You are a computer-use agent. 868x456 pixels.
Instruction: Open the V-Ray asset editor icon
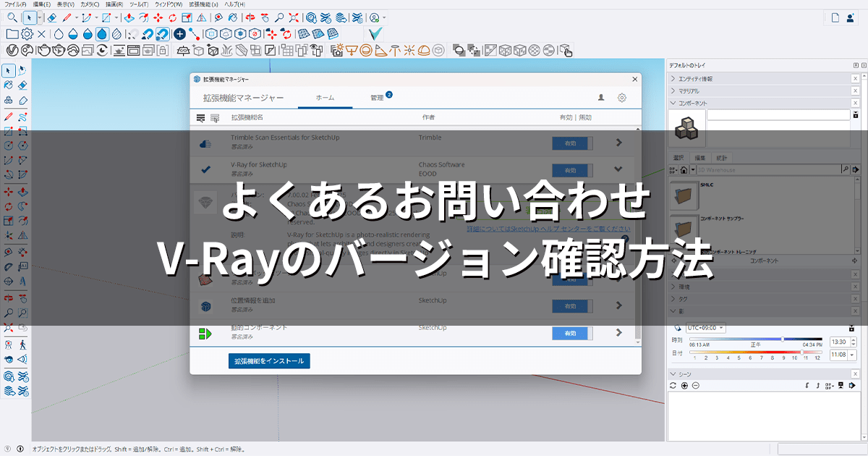click(12, 50)
